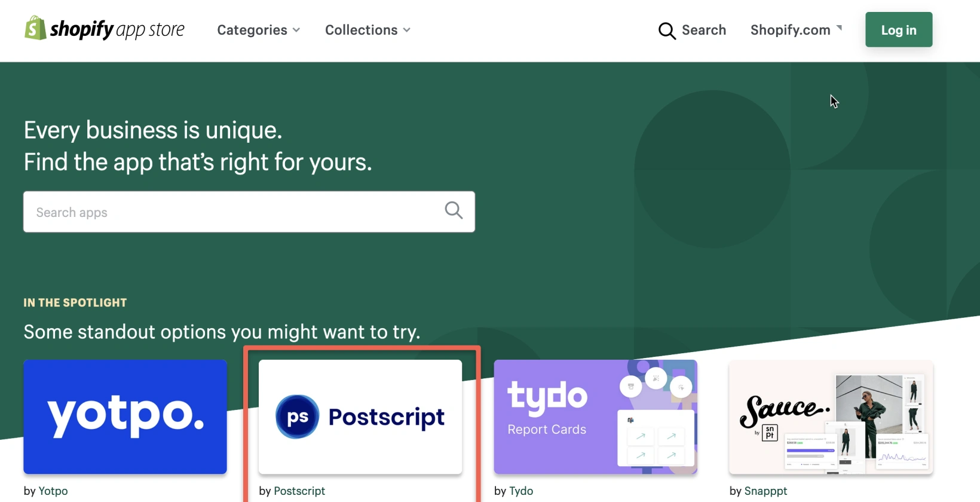Open the Sauce by Snapppt card
This screenshot has height=502, width=980.
[831, 417]
